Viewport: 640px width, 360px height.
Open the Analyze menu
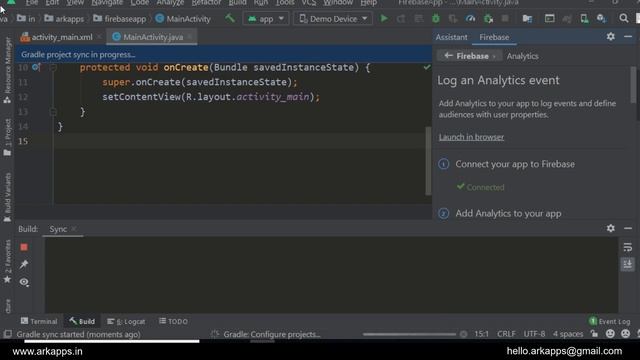(170, 3)
